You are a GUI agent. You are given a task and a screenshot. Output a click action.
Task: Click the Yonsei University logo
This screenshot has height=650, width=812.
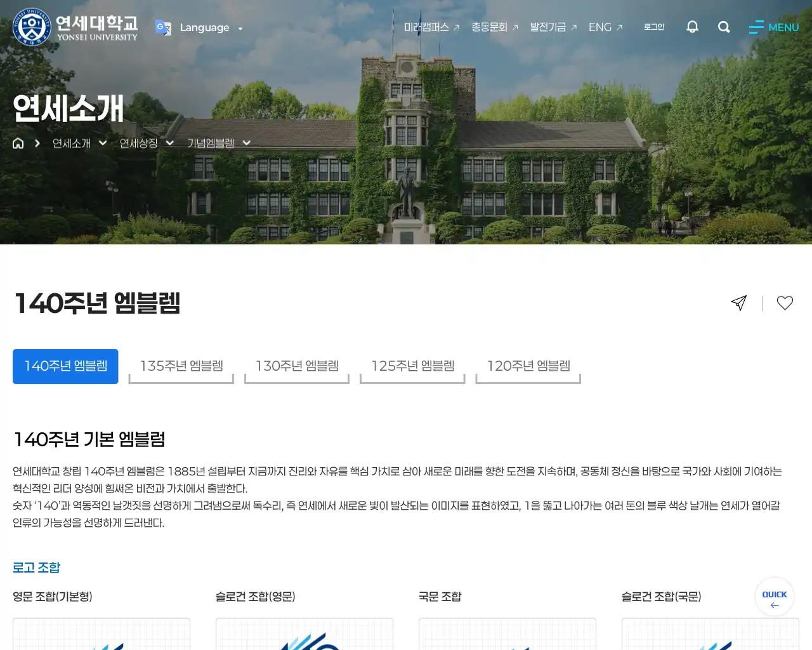75,27
